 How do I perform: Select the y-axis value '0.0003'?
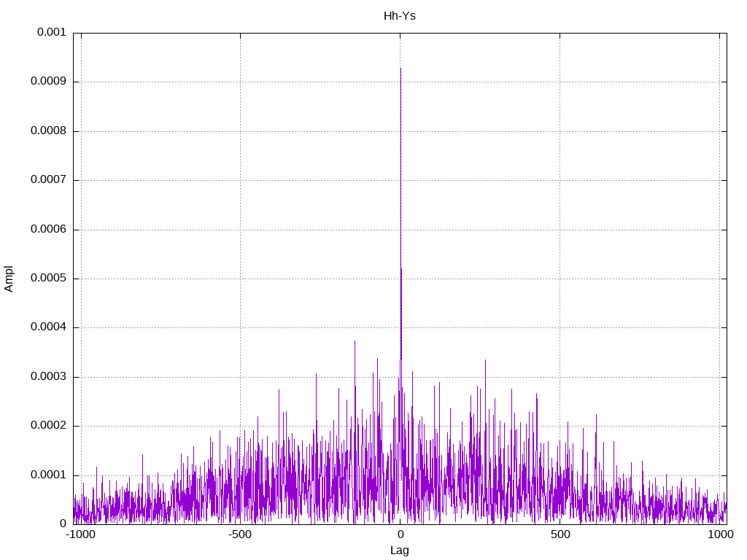click(x=48, y=377)
